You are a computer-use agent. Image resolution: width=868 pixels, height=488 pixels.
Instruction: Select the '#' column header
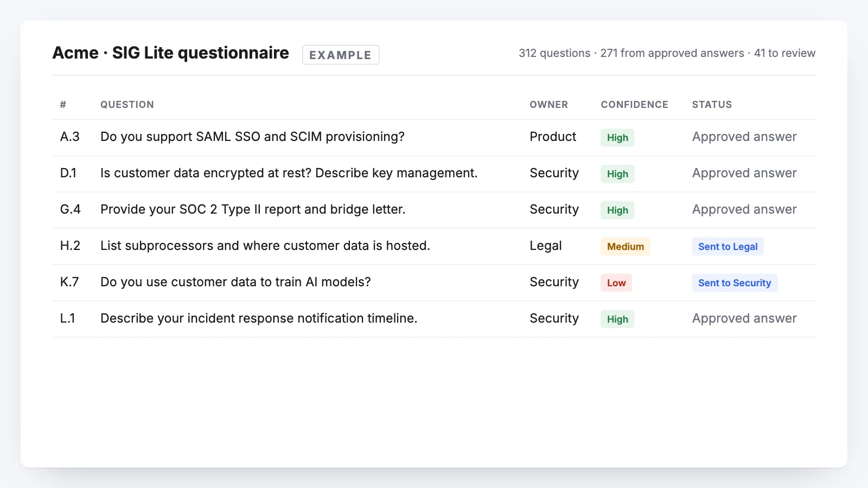click(x=63, y=105)
